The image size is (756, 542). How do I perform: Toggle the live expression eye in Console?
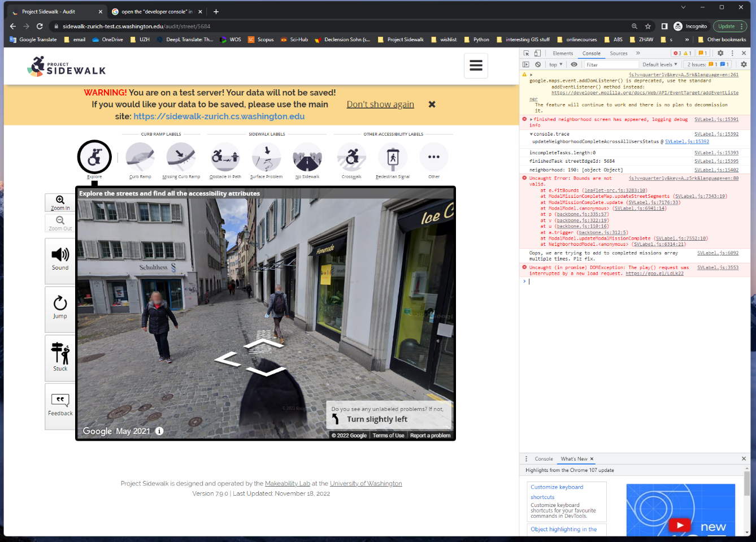pyautogui.click(x=574, y=64)
